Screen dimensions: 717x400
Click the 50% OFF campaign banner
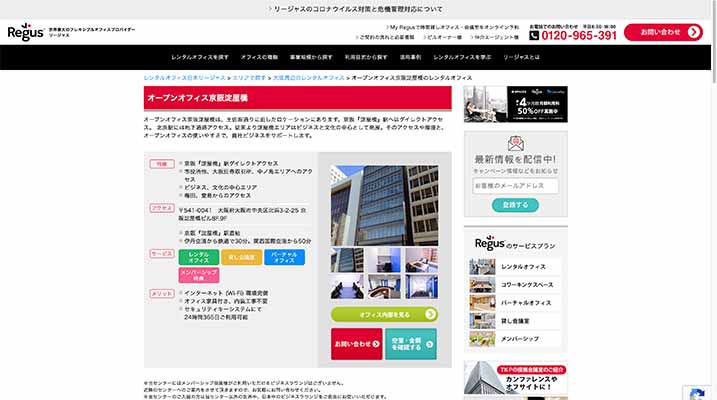[516, 104]
